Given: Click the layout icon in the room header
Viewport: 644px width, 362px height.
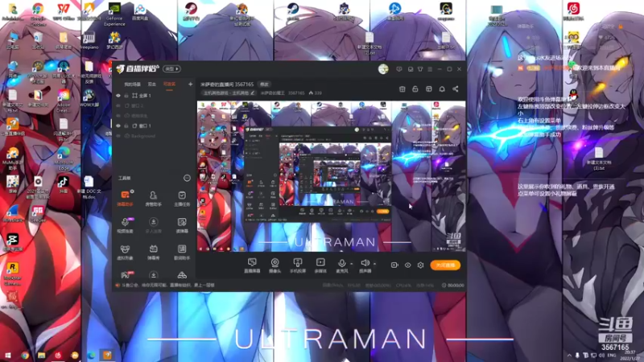Looking at the screenshot, I should coord(429,89).
